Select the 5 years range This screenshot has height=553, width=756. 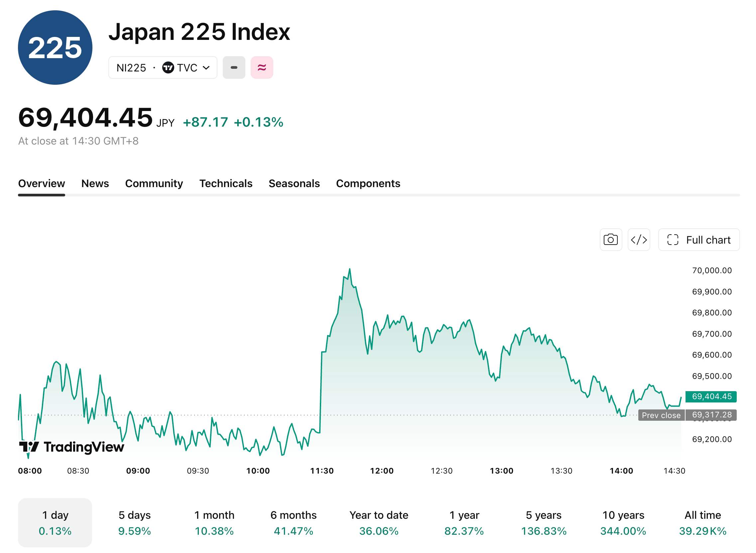544,522
